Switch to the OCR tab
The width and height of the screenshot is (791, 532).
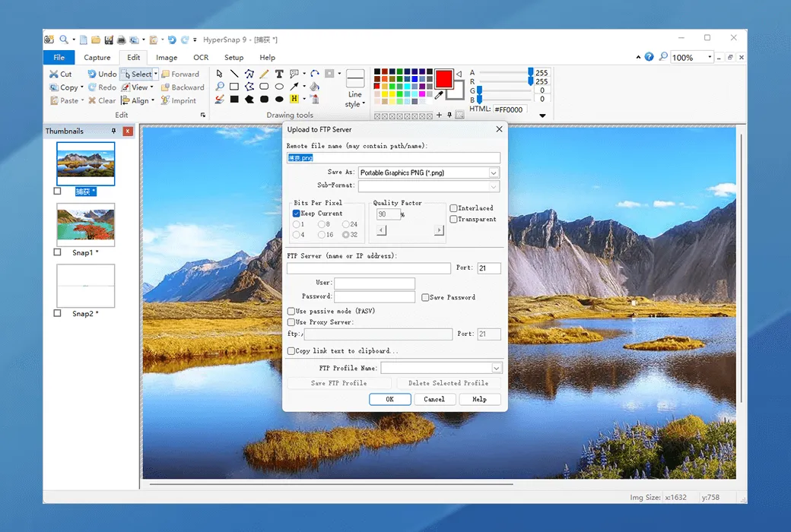tap(200, 57)
